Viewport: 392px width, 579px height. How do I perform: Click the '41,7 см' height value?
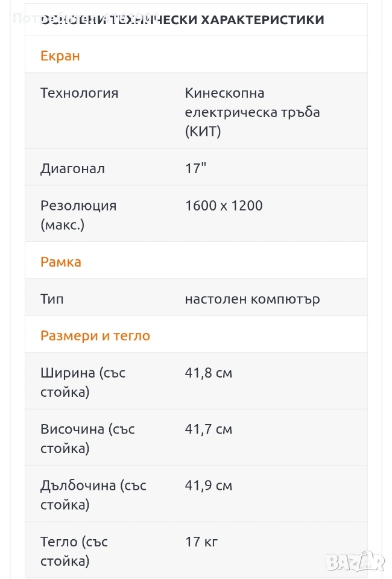click(x=208, y=429)
